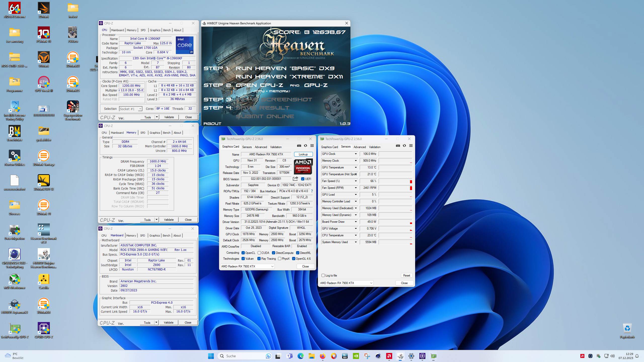Click ABOUT in HWBOT Heaven window
This screenshot has height=362, width=644.
click(212, 123)
